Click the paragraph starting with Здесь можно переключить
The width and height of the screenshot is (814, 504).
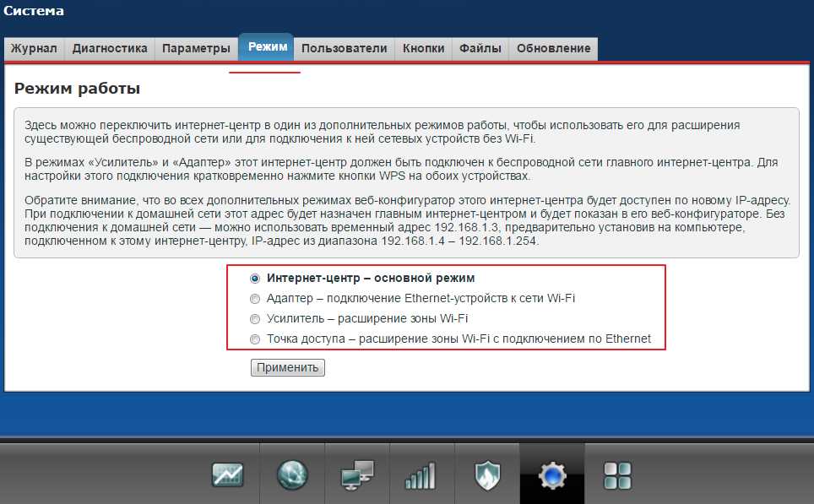tap(382, 132)
